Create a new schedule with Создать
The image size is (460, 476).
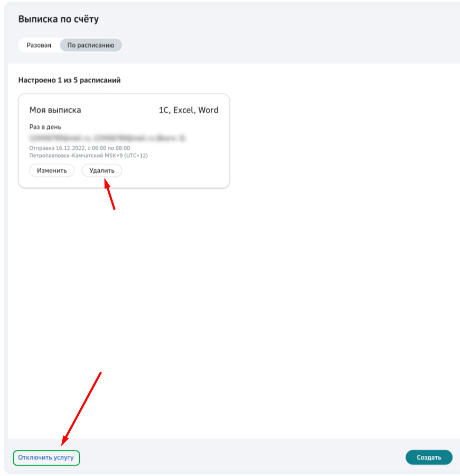coord(429,458)
